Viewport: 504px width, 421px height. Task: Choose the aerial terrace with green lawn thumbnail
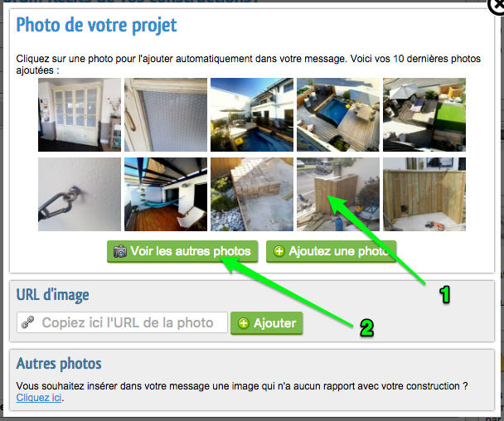(424, 114)
